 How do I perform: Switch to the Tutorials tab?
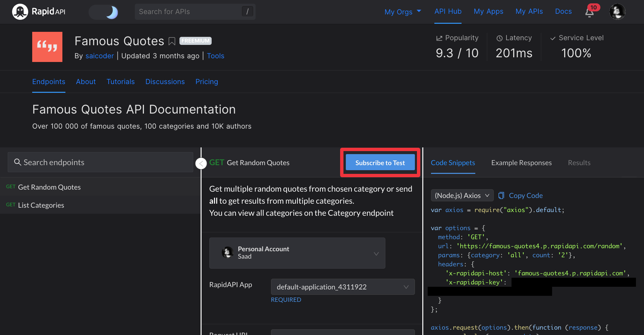pos(120,82)
